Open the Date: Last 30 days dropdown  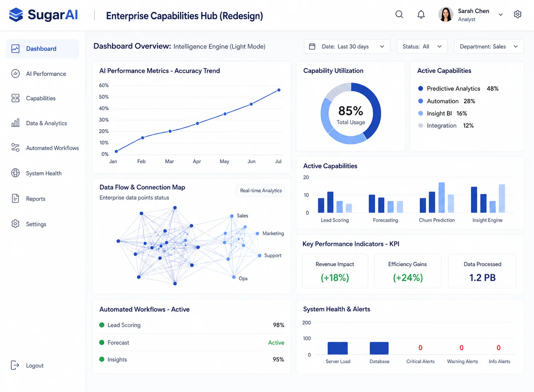[x=347, y=46]
